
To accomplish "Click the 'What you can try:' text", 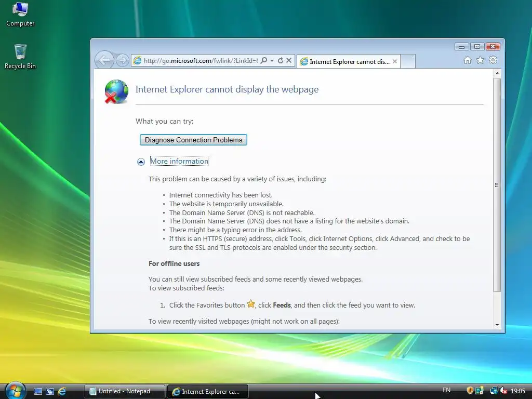I will pos(165,121).
